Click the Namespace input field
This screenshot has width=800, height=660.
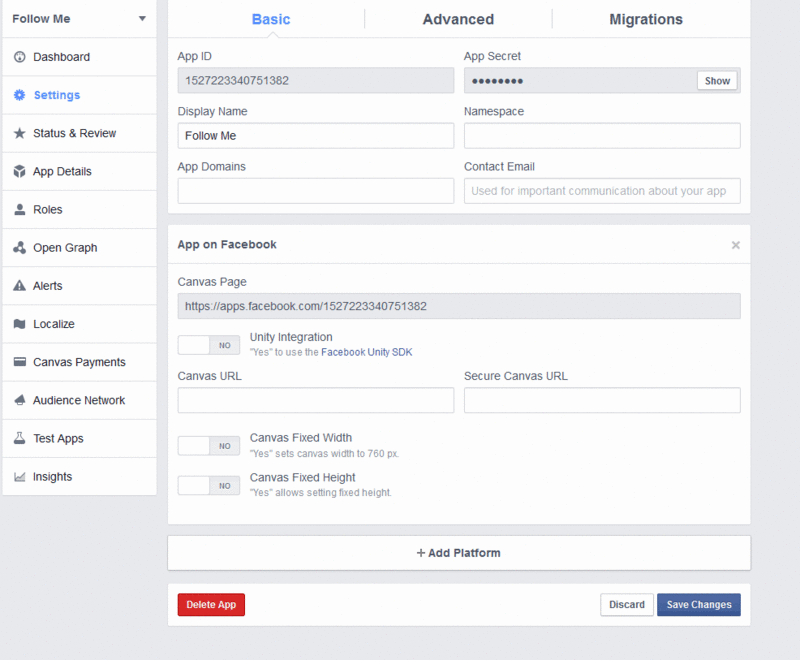click(602, 136)
